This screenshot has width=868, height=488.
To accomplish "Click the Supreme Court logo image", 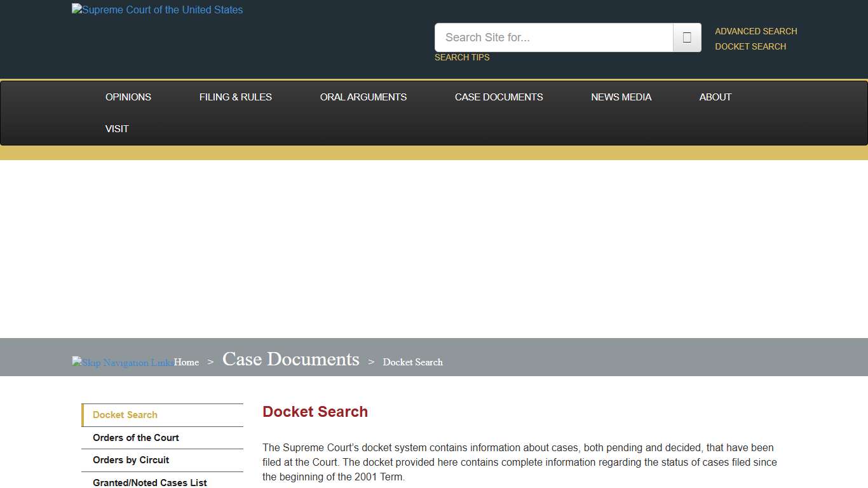I will click(157, 10).
